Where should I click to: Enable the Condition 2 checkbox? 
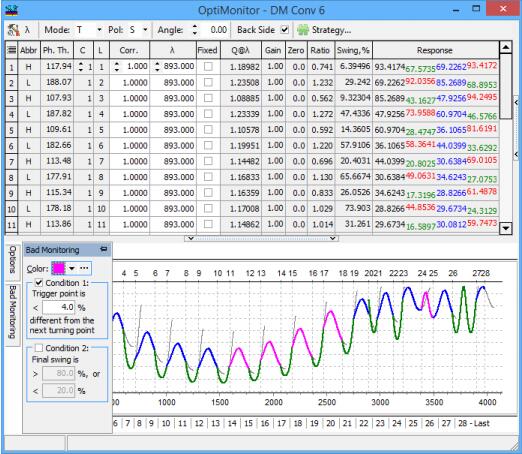(39, 348)
